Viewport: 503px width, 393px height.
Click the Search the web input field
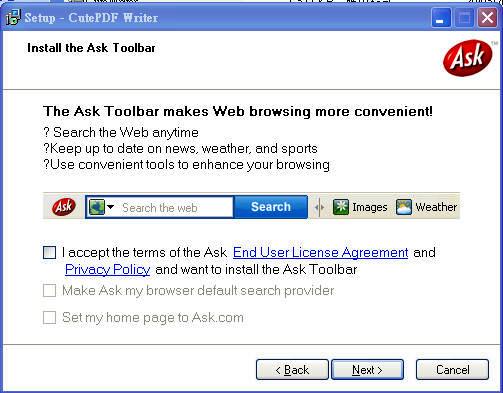177,207
